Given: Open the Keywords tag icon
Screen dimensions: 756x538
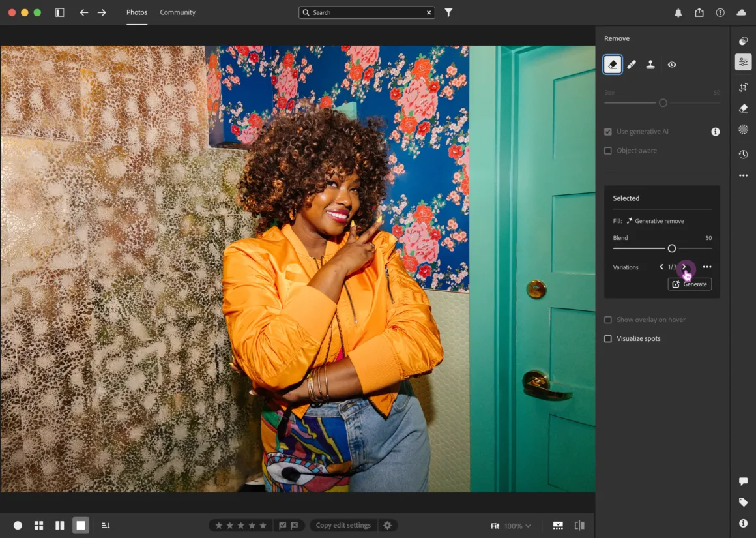Looking at the screenshot, I should [x=743, y=502].
